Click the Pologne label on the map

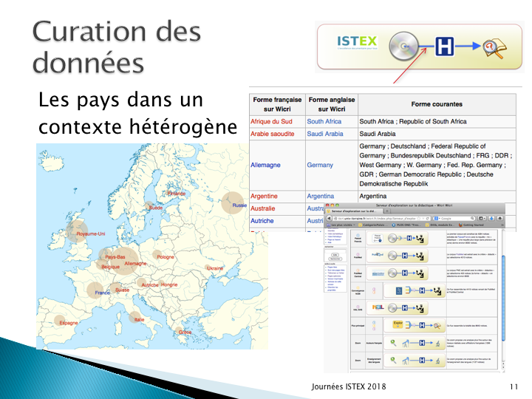[166, 257]
